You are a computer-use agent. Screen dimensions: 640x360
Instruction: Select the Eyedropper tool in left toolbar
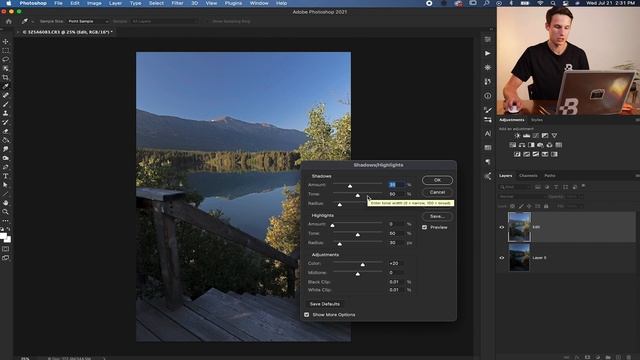(x=5, y=87)
